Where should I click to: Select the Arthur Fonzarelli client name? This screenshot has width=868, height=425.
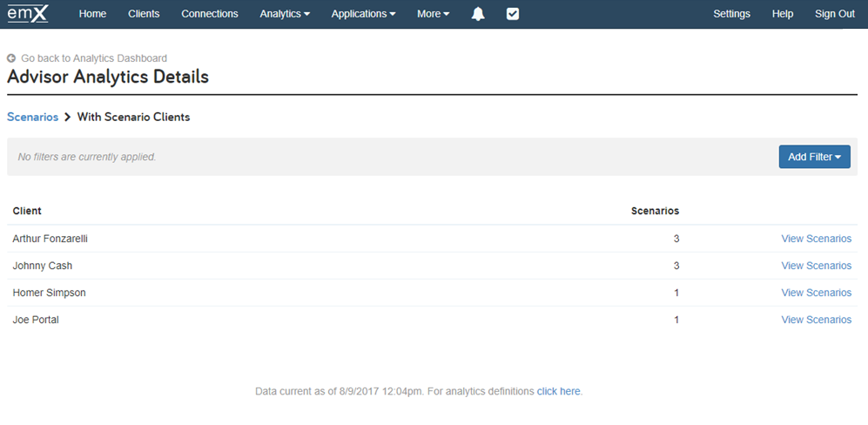click(50, 239)
